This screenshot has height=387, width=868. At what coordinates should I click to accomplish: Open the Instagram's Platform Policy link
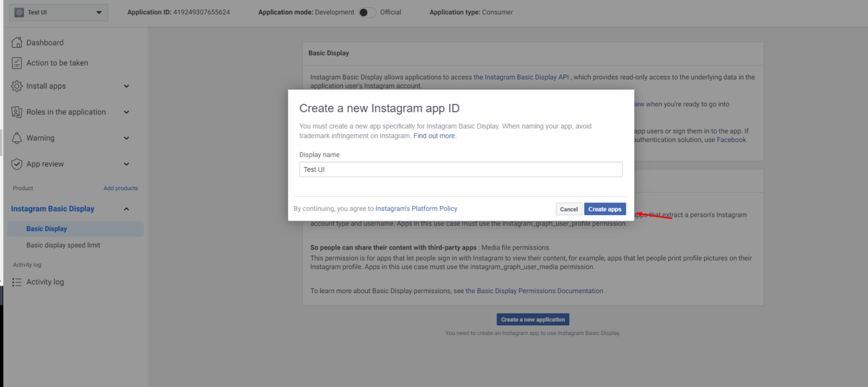(x=416, y=208)
